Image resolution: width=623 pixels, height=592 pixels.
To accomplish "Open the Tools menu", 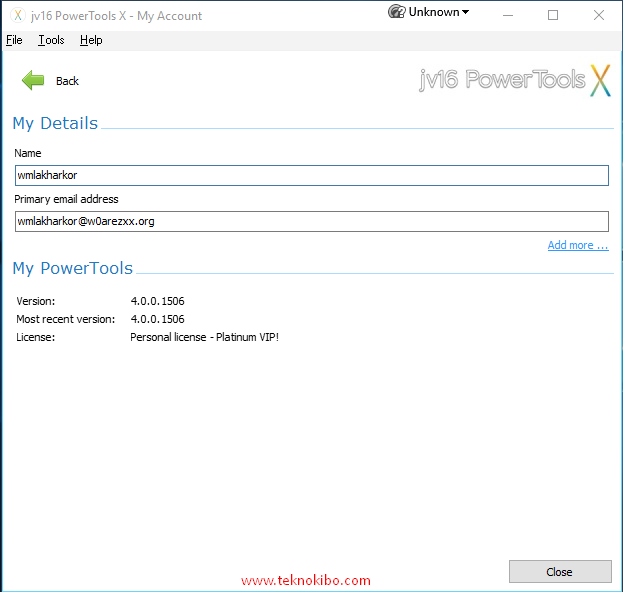I will 51,40.
